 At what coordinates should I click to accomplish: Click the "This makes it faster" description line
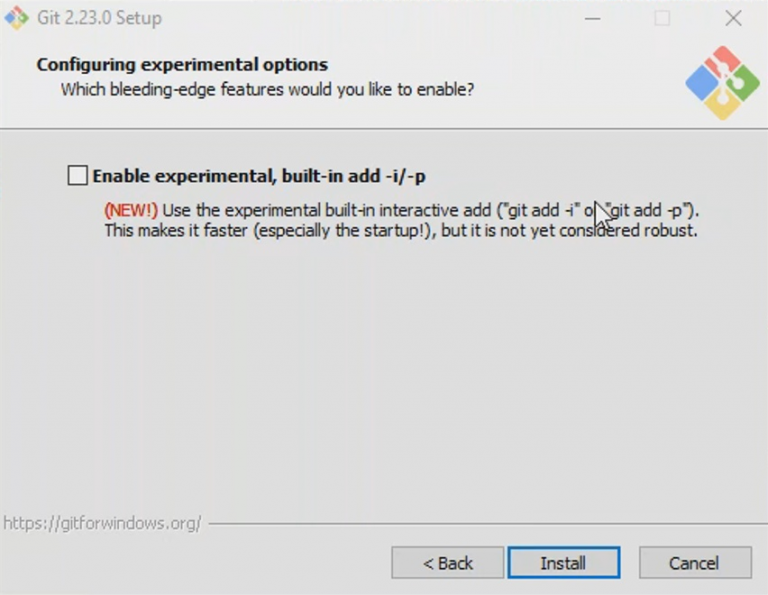click(400, 231)
